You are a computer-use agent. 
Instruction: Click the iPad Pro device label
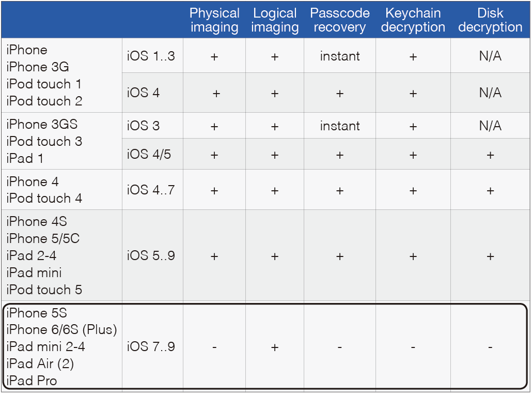32,381
